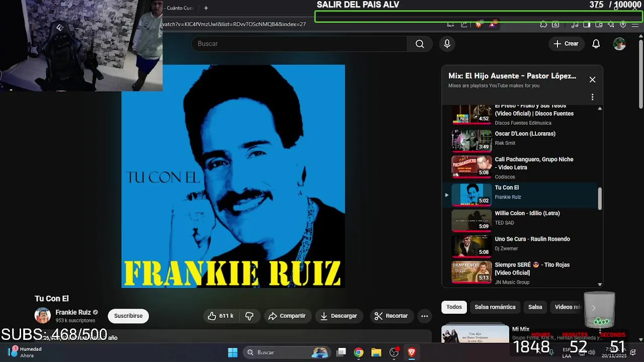Click the 953 k suscriptores text
The width and height of the screenshot is (644, 362).
tap(75, 321)
